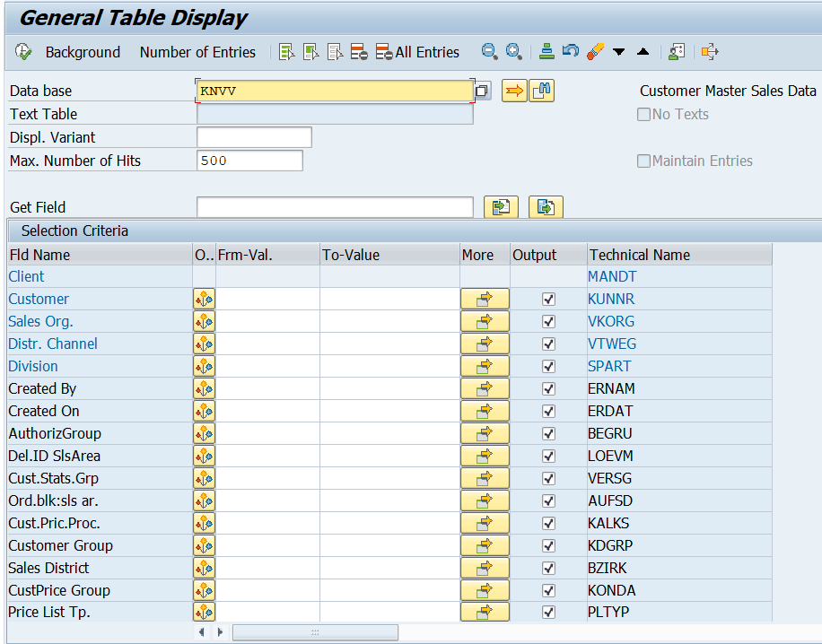Click the Number of Entries button
The image size is (822, 644).
tap(197, 52)
